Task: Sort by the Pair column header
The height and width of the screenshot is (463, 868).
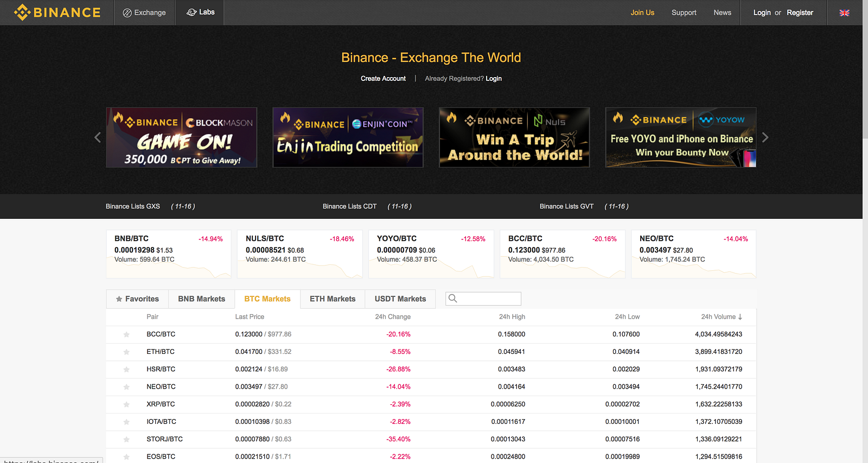Action: click(x=152, y=317)
